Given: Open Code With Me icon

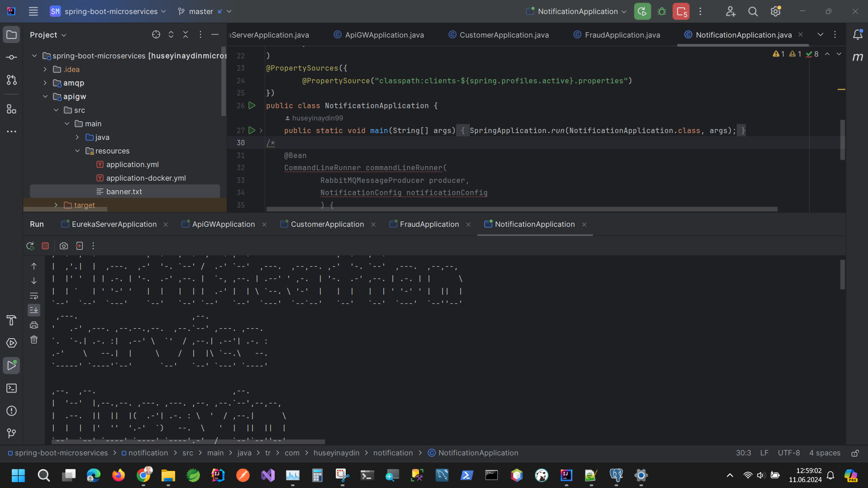Looking at the screenshot, I should click(730, 11).
